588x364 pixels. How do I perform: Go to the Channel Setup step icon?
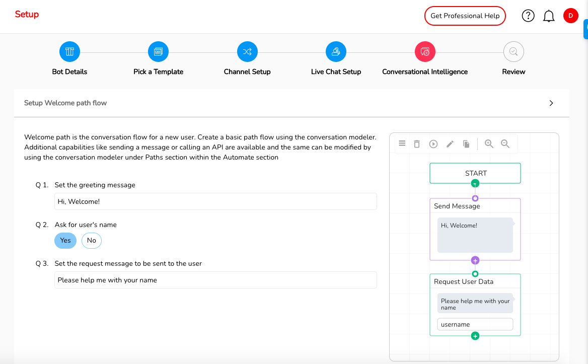click(x=247, y=52)
